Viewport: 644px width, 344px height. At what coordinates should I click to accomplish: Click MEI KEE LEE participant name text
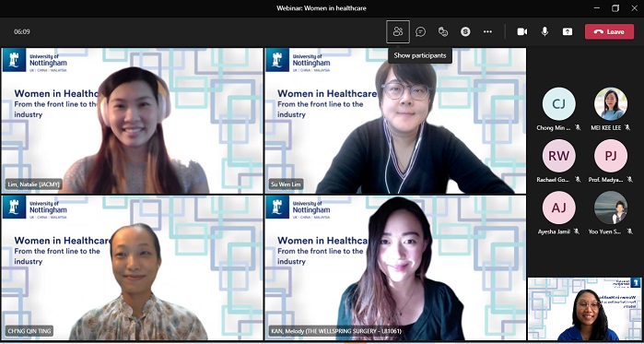[x=606, y=128]
